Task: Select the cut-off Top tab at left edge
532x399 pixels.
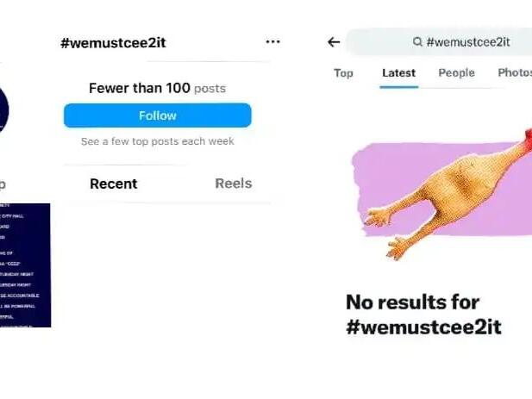Action: pos(3,184)
